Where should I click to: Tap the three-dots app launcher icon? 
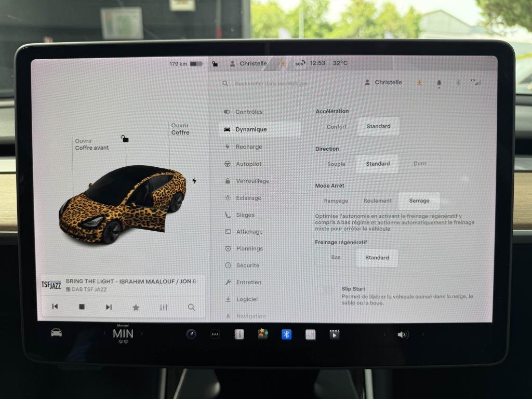pyautogui.click(x=215, y=335)
